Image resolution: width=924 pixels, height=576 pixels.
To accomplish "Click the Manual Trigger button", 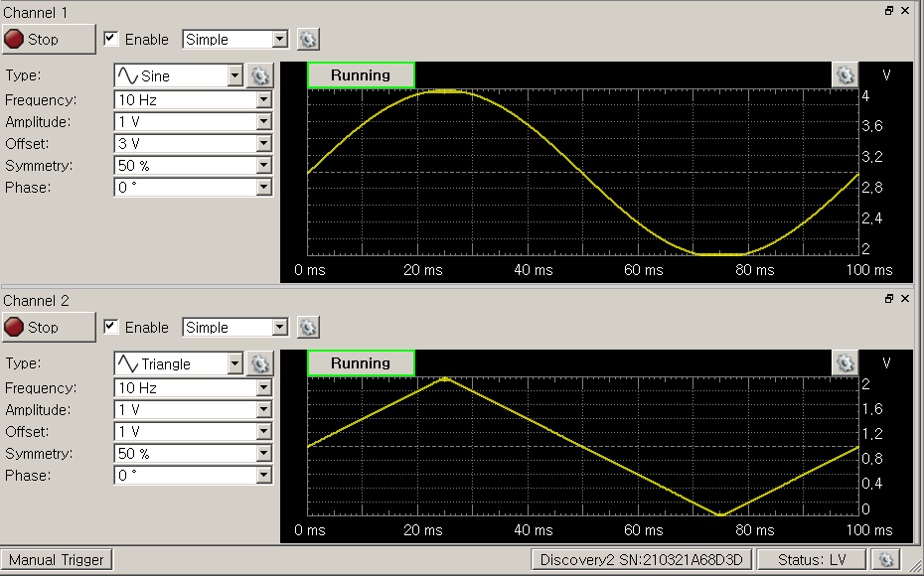I will (56, 559).
